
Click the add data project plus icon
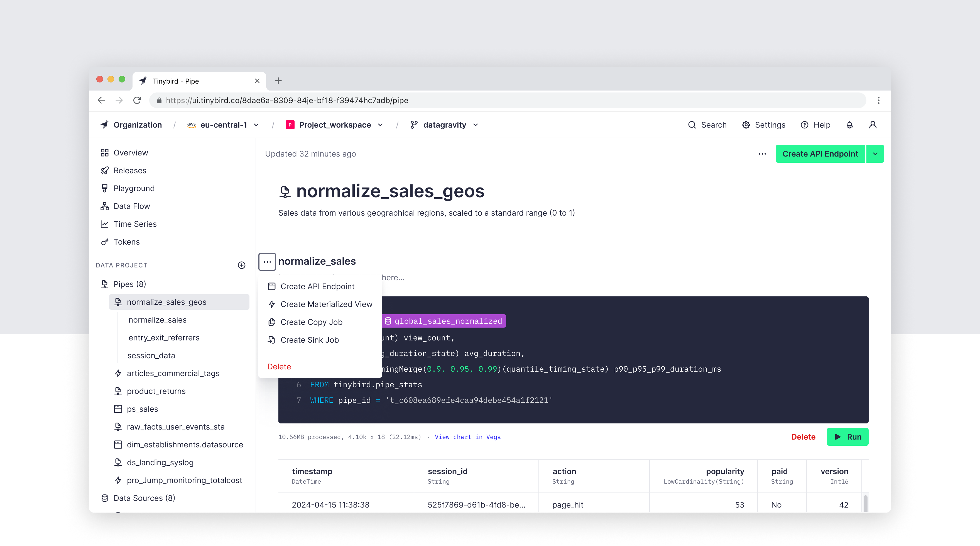tap(242, 265)
